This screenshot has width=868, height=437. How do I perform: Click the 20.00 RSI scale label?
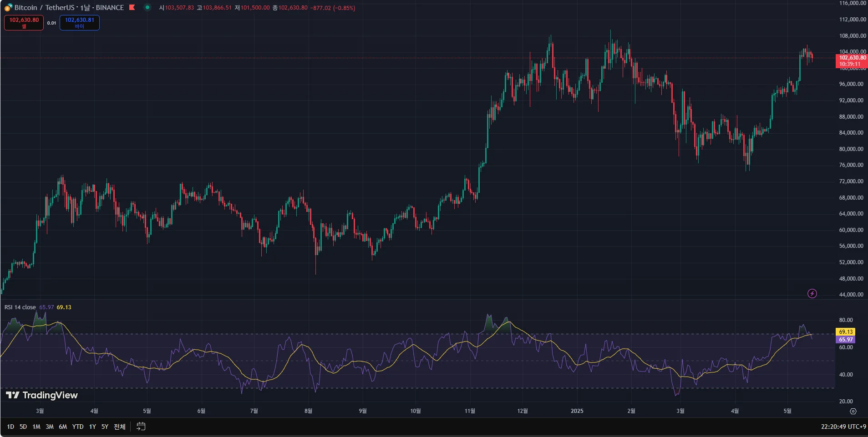pos(846,402)
